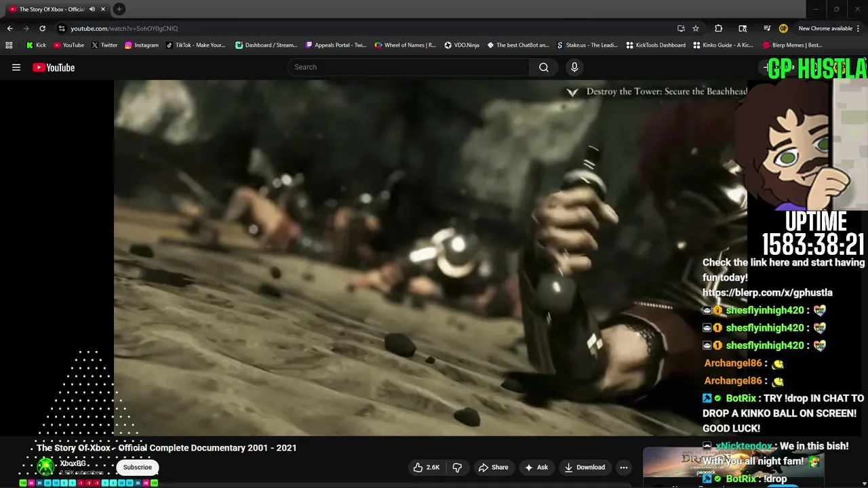View site information icon in address bar
Viewport: 868px width, 488px height.
(62, 28)
